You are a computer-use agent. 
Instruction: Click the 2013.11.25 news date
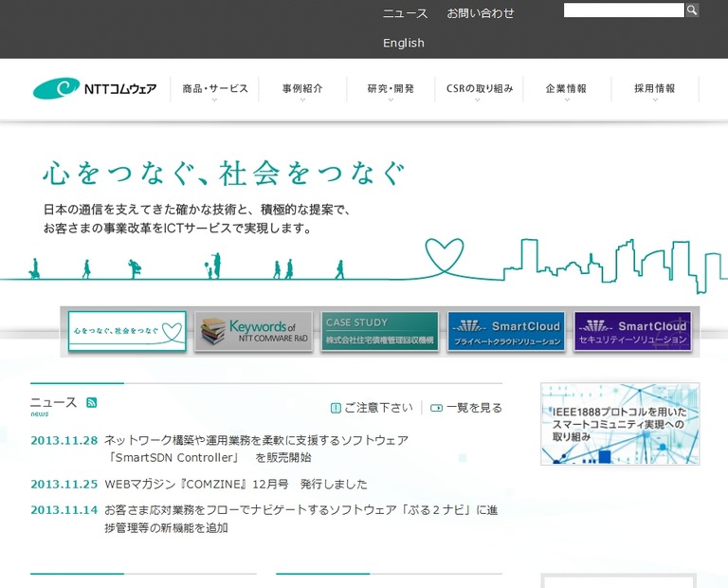click(64, 485)
